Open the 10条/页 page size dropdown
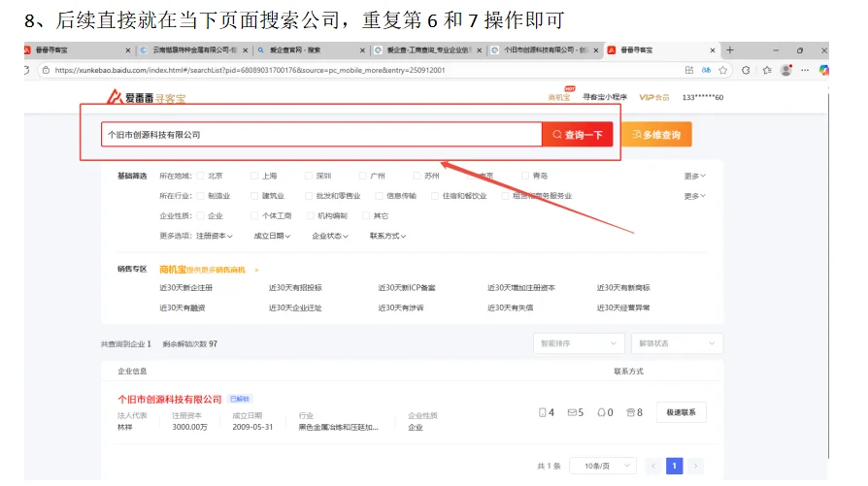868x486 pixels. click(603, 466)
